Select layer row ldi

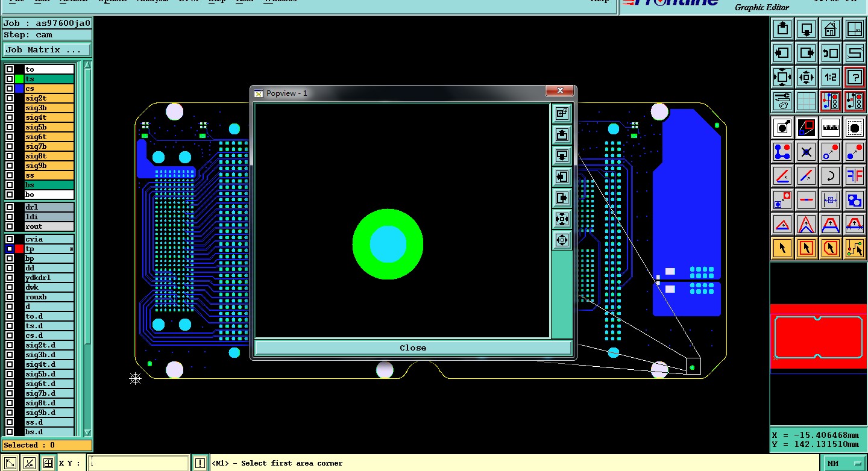click(49, 217)
